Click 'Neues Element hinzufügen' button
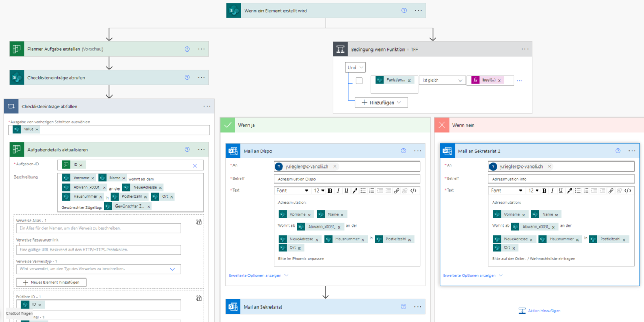Viewport: 644px width, 322px height. 51,282
